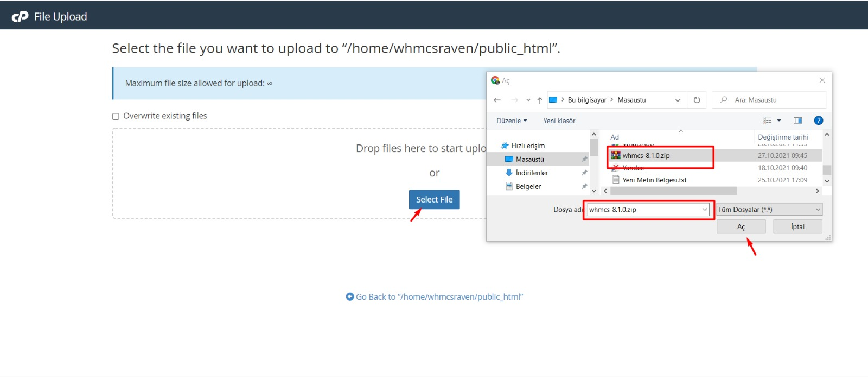Toggle the preview pane icon
868x379 pixels.
tap(797, 121)
